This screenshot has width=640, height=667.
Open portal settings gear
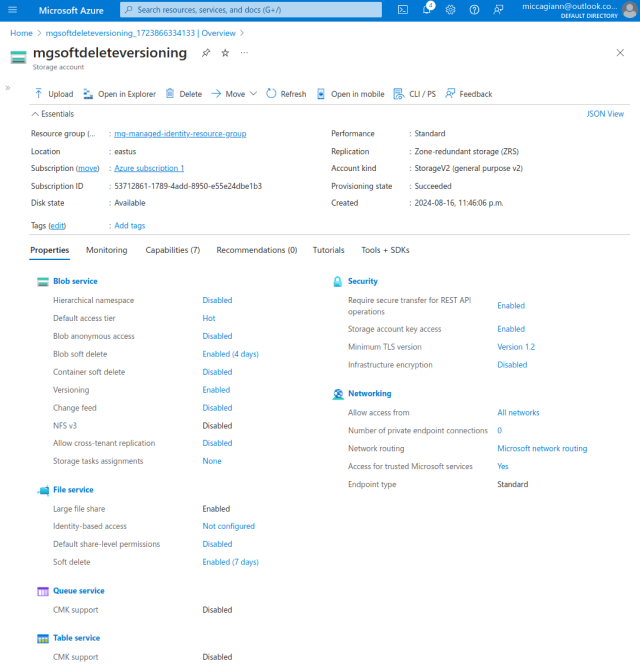[450, 10]
